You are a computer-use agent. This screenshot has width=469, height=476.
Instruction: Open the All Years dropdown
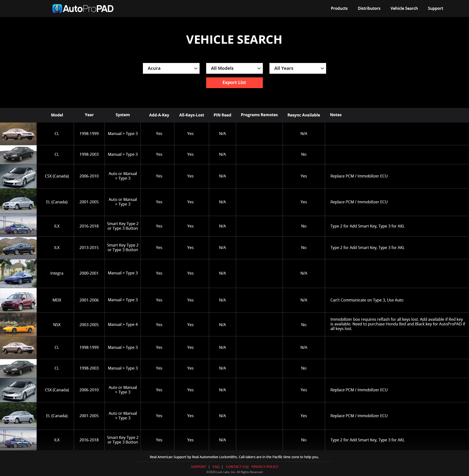[297, 68]
